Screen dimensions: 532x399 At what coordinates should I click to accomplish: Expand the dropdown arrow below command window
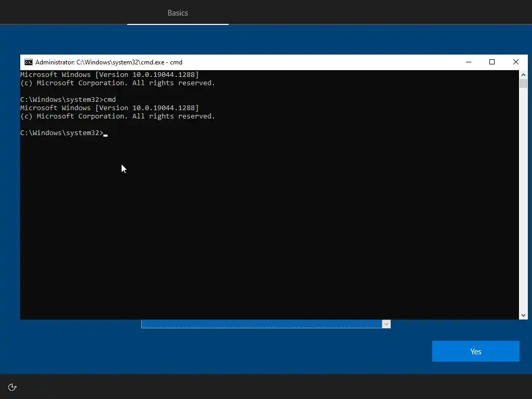point(386,324)
